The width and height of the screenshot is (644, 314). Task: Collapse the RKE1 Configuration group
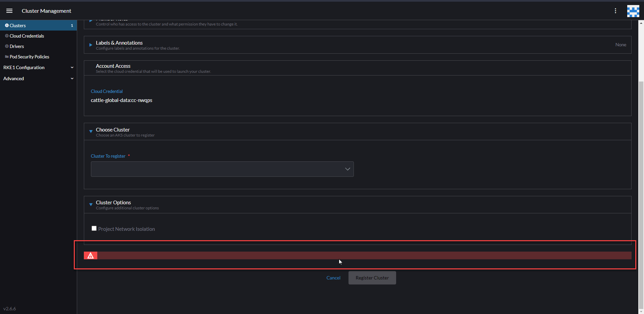click(72, 67)
